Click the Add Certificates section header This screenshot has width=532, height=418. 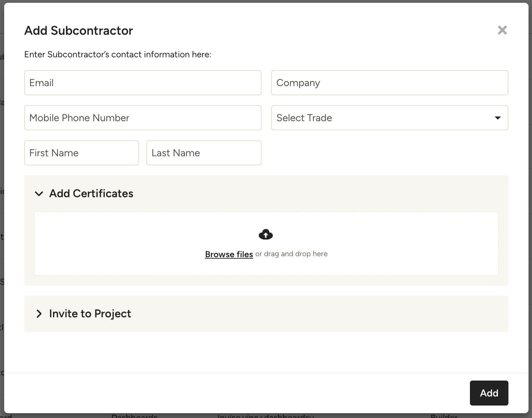click(x=91, y=193)
